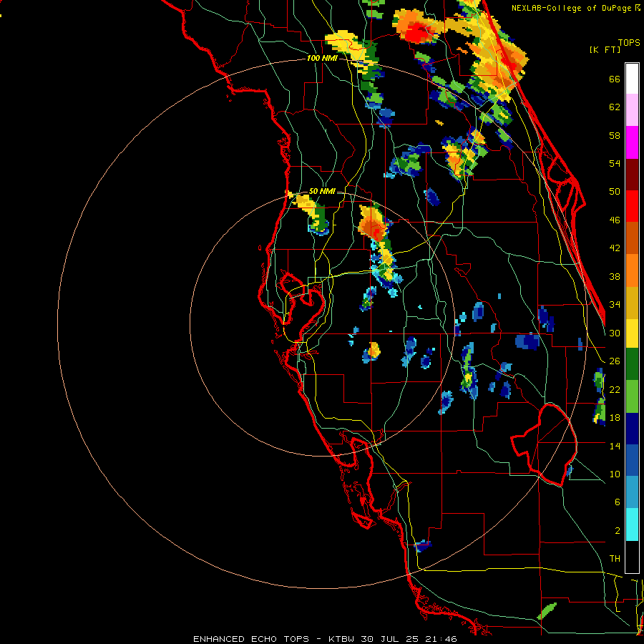Click the "50 NMI" range ring label

pos(322,191)
